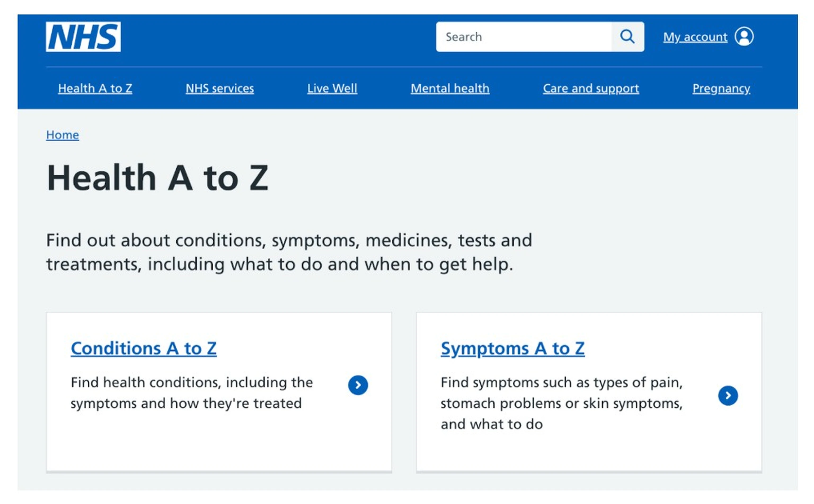Go to NHS services in navigation
814x504 pixels.
point(219,88)
